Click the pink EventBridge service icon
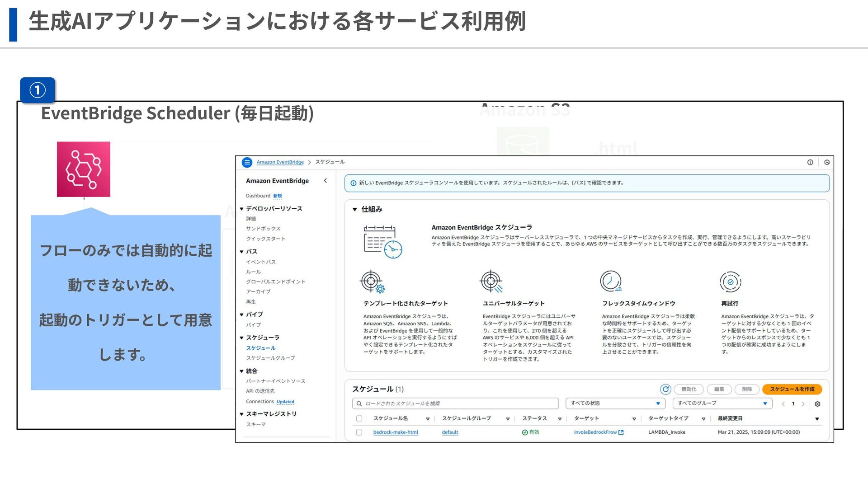The width and height of the screenshot is (868, 488). point(84,169)
